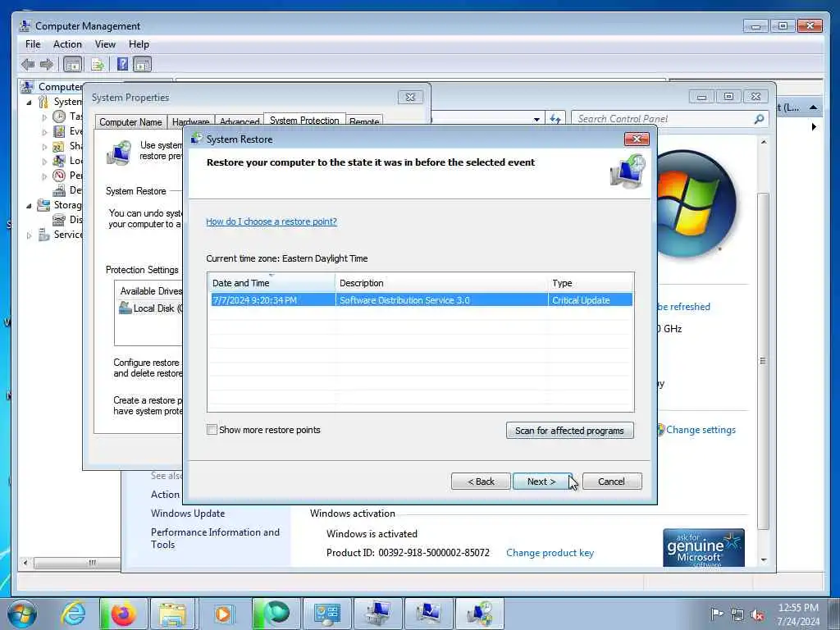Viewport: 840px width, 630px height.
Task: Click Change product key link
Action: [x=550, y=552]
